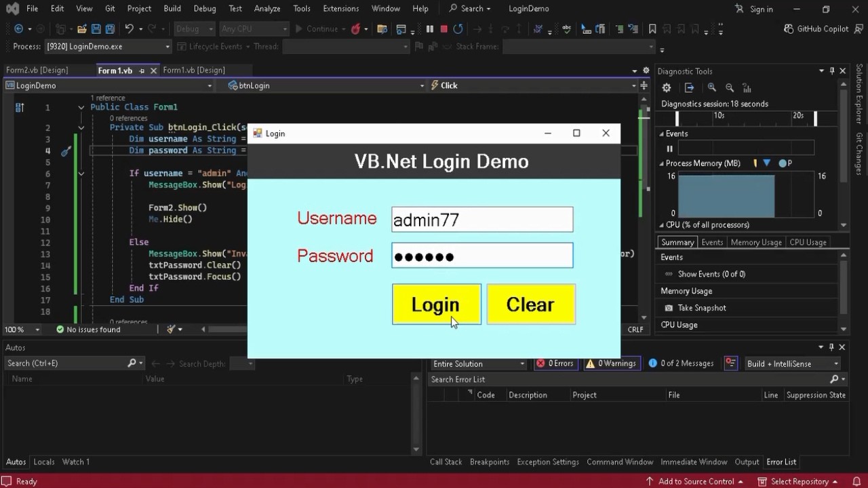The height and width of the screenshot is (488, 868).
Task: Open the Immediate Window tab
Action: pyautogui.click(x=694, y=462)
